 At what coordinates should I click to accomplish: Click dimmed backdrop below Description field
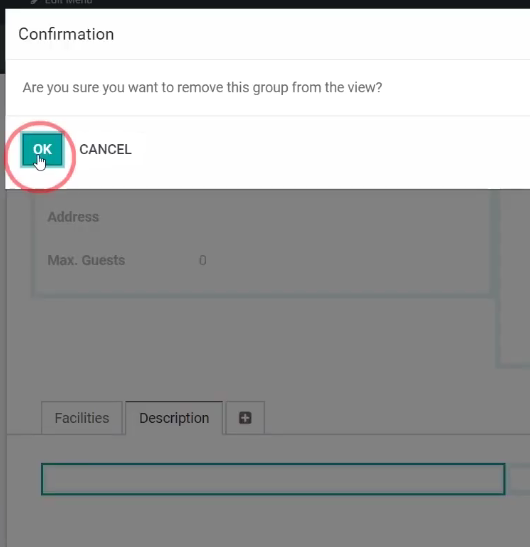point(265,522)
